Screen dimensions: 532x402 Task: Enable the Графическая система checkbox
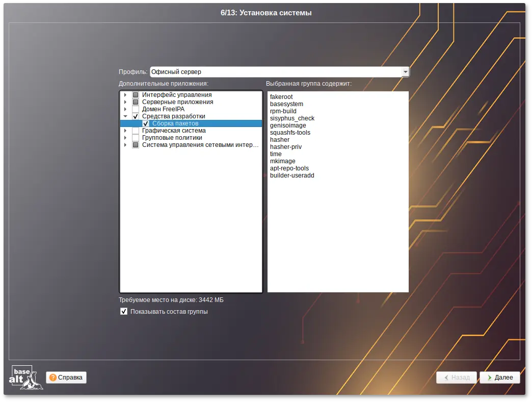click(x=136, y=131)
